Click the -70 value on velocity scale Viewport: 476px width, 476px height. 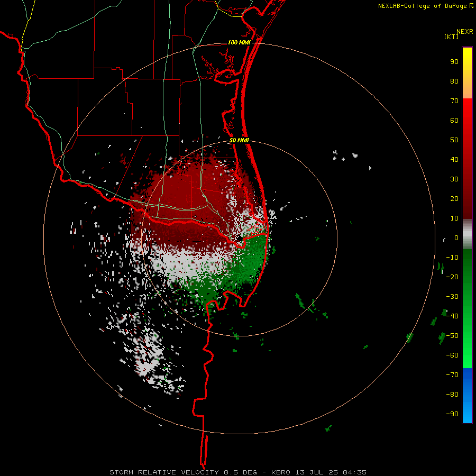click(x=452, y=375)
